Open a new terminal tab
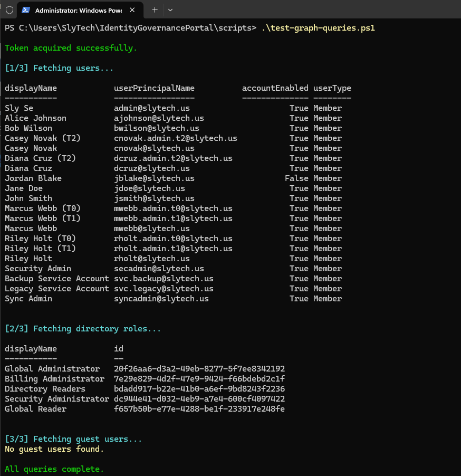The height and width of the screenshot is (476, 461). (x=155, y=10)
